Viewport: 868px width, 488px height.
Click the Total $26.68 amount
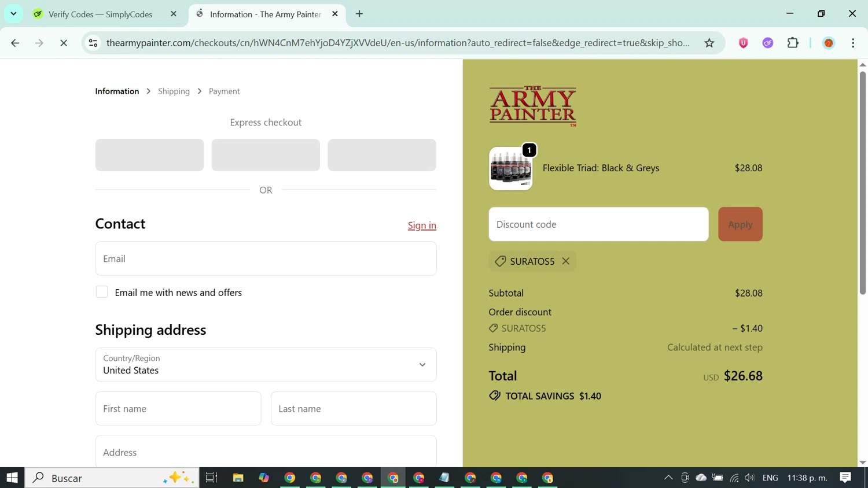743,376
